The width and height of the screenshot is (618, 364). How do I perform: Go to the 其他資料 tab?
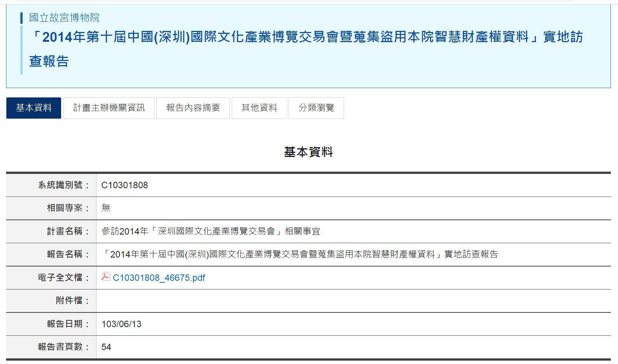click(x=259, y=108)
